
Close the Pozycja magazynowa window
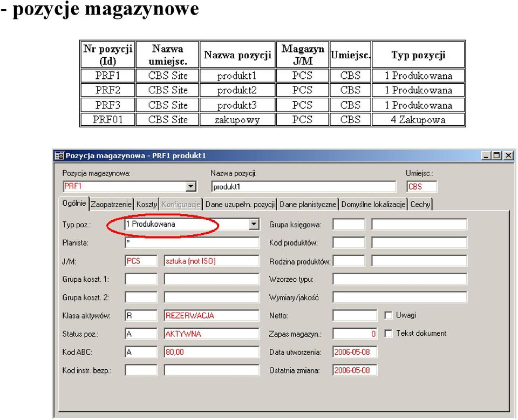coord(508,155)
